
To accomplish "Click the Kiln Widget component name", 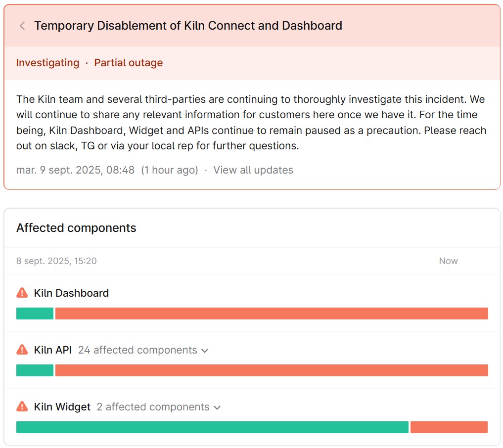I will tap(62, 407).
